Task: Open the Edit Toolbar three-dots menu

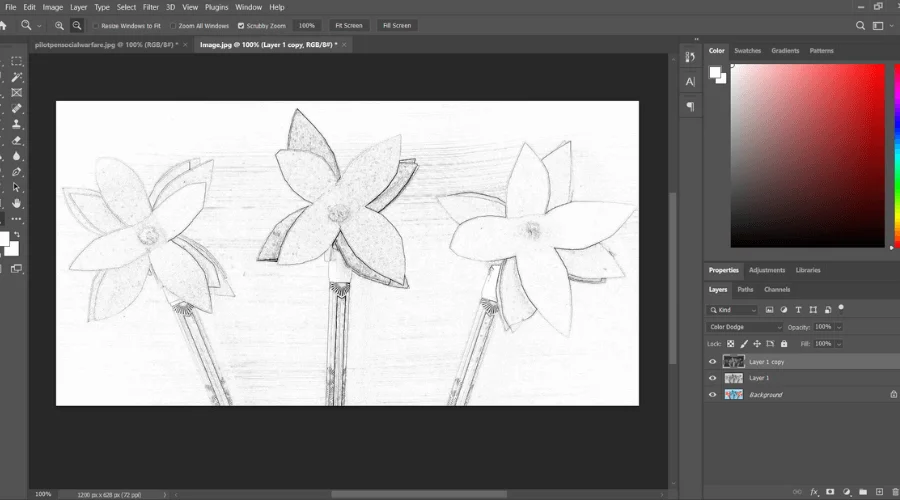Action: pos(17,219)
